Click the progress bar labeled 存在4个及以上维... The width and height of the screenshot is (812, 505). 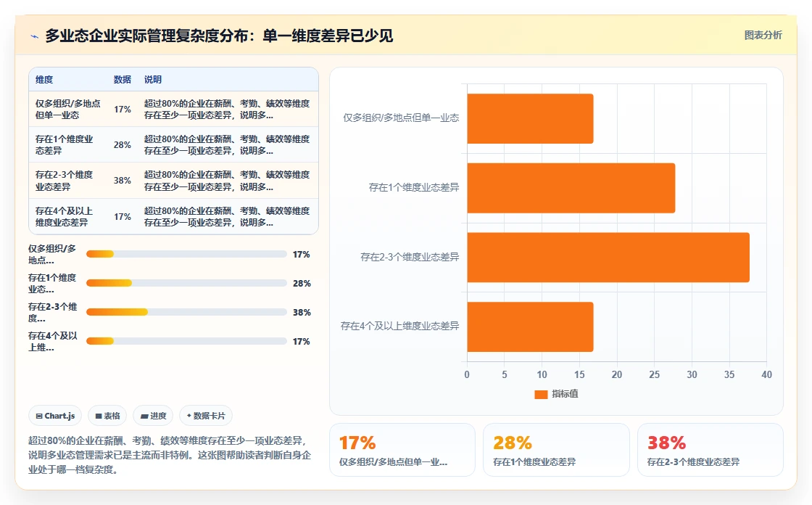pos(186,341)
